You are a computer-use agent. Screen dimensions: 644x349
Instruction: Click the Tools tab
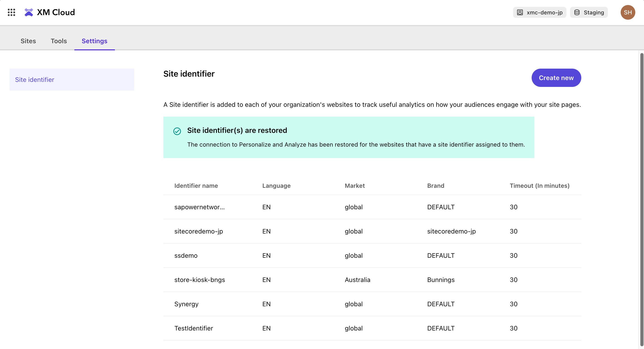click(59, 40)
